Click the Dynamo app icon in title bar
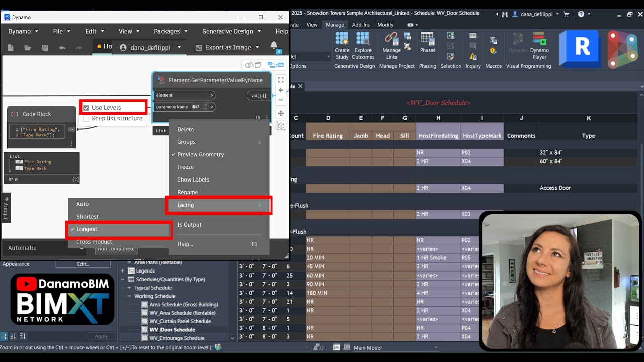 click(7, 17)
